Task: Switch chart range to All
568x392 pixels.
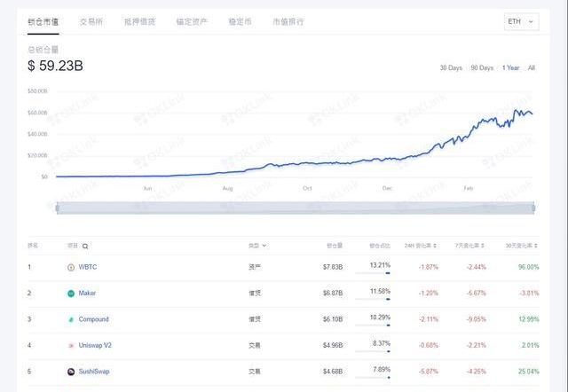Action: pos(531,68)
